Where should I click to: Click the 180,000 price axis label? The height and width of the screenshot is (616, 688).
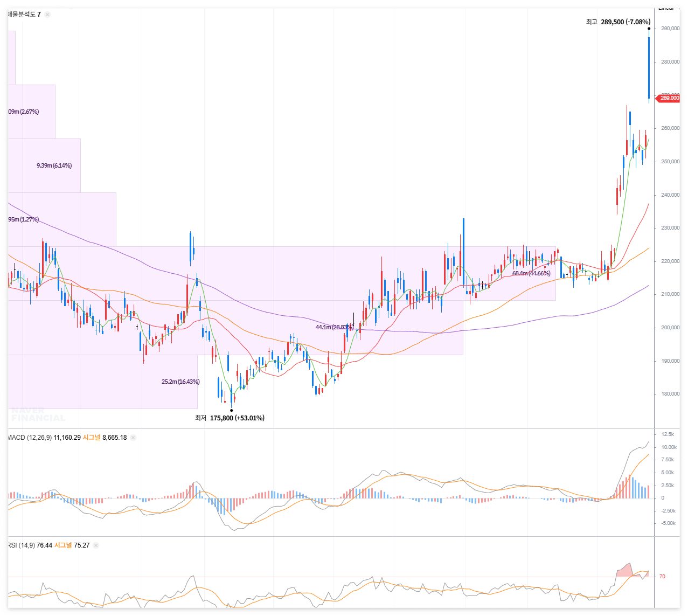click(670, 394)
